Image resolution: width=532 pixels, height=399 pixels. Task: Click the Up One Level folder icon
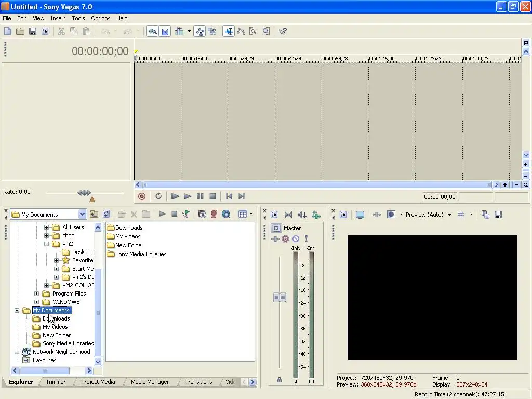(x=94, y=214)
